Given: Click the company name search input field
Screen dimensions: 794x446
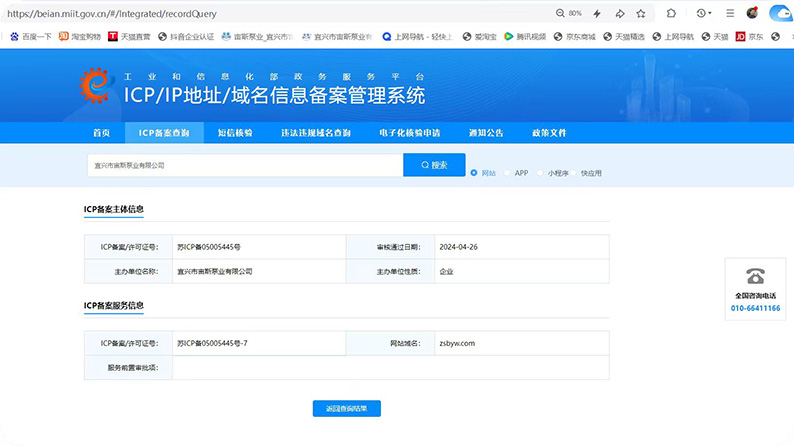Looking at the screenshot, I should point(245,165).
